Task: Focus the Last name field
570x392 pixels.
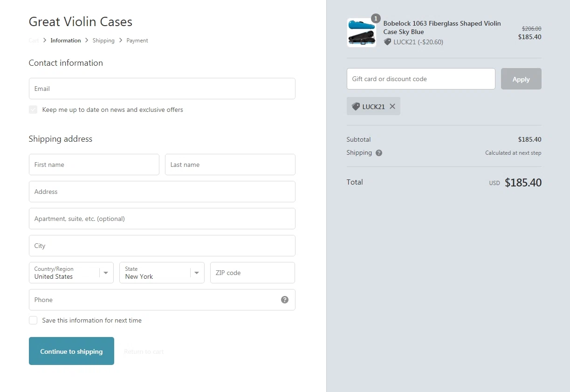Action: pos(230,165)
